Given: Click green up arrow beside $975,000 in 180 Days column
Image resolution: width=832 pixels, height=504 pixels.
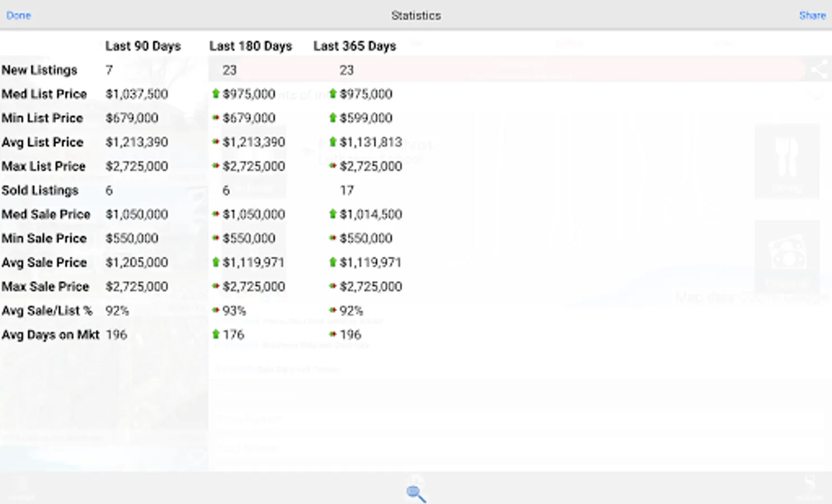Looking at the screenshot, I should pyautogui.click(x=216, y=94).
